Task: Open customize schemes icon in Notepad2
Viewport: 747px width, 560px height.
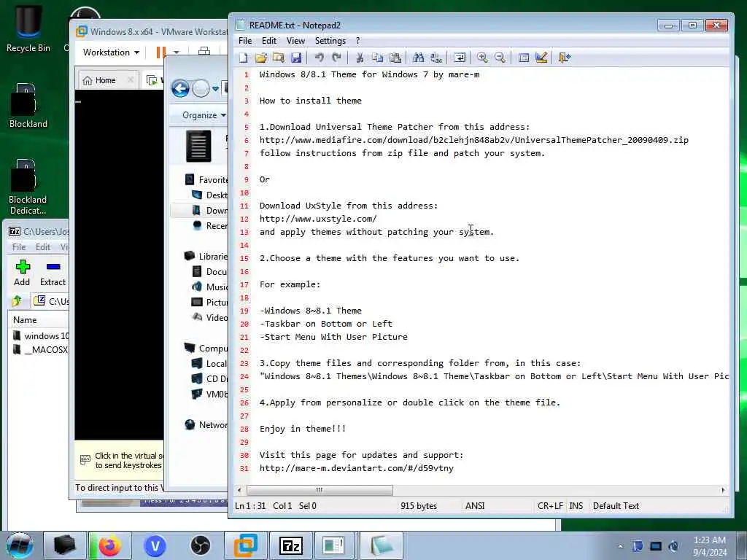Action: (x=541, y=58)
